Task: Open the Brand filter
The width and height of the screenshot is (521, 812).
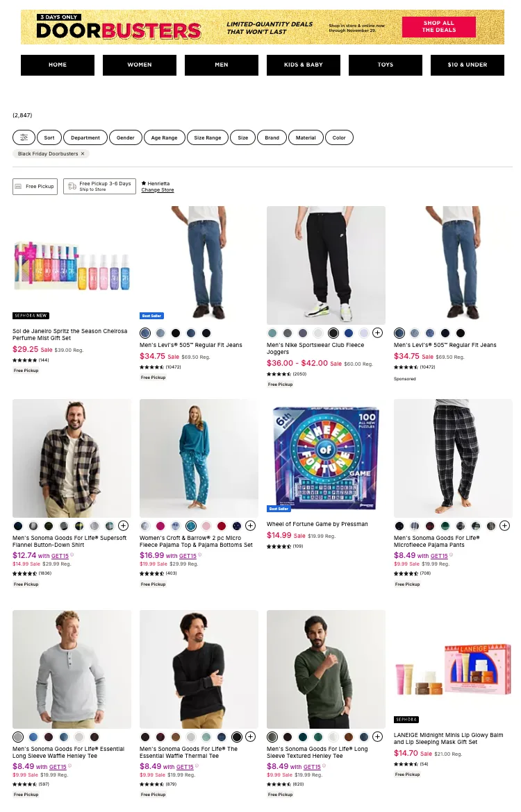Action: pyautogui.click(x=272, y=137)
